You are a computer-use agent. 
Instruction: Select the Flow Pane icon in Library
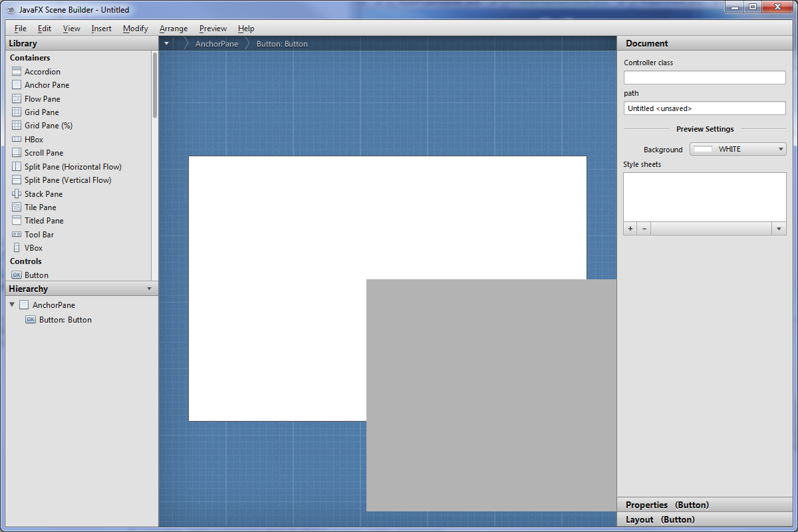tap(17, 98)
